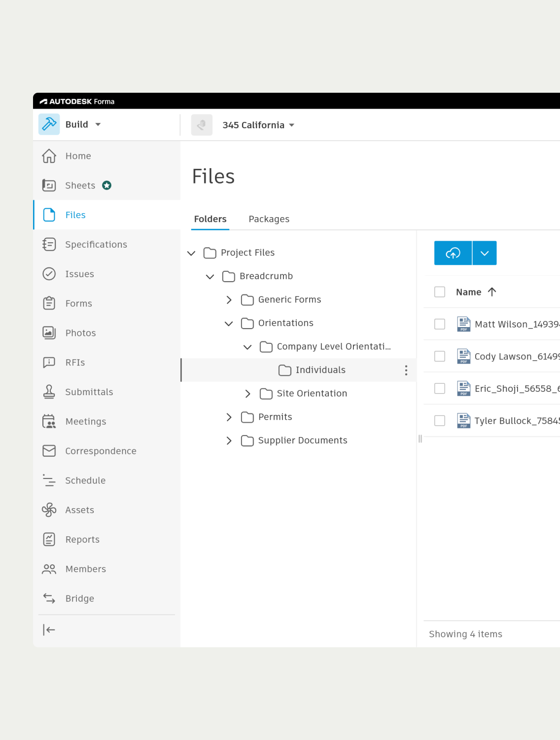Collapse the sidebar with the arrow icon
560x740 pixels.
click(49, 629)
